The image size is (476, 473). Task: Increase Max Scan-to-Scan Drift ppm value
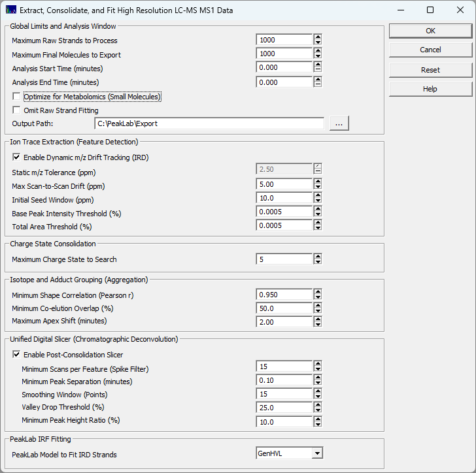click(x=318, y=182)
